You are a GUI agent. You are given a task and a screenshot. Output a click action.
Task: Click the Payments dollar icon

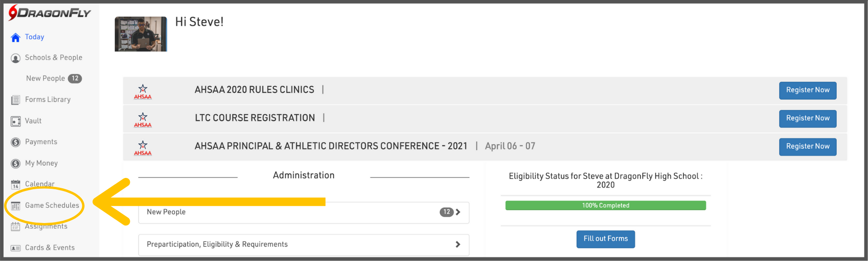(x=15, y=142)
